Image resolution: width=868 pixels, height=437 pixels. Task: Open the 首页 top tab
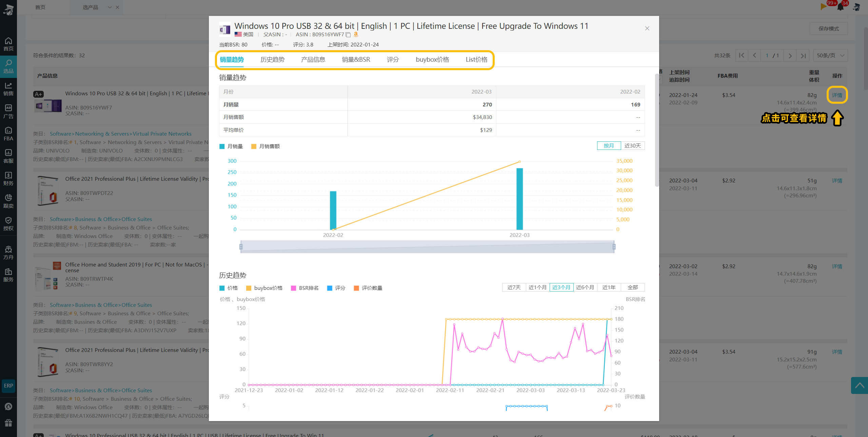pos(40,7)
